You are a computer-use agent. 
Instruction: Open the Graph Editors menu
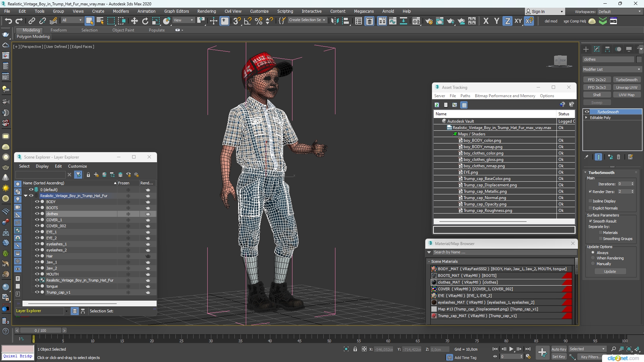[176, 11]
